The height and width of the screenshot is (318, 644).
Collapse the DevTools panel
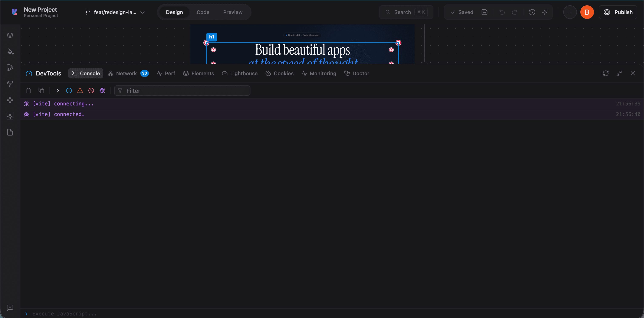coord(619,73)
